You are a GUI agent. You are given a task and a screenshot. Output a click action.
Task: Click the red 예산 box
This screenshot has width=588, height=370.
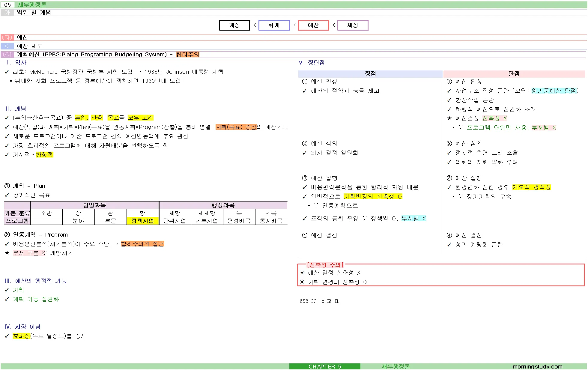(x=313, y=25)
